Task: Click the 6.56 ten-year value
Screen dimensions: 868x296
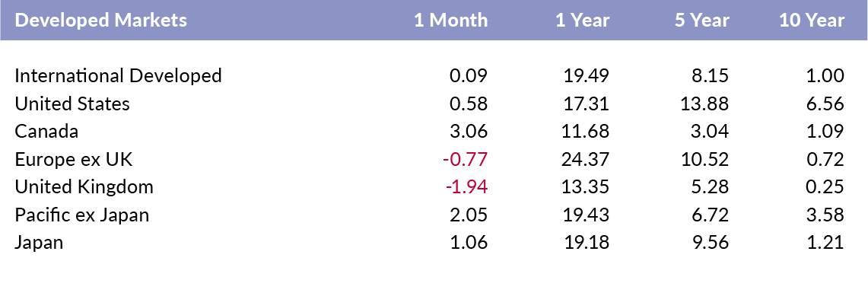Action: coord(826,103)
